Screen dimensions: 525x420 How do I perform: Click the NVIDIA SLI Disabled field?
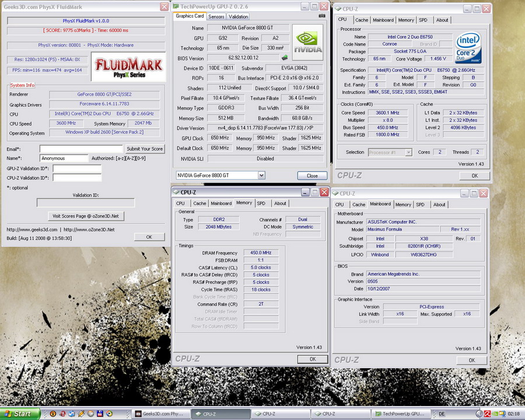pos(265,159)
